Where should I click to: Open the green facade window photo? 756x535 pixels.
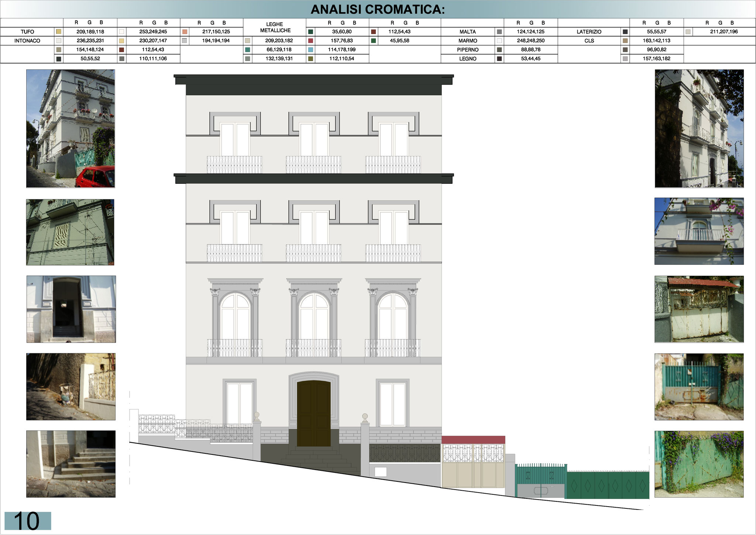[70, 232]
